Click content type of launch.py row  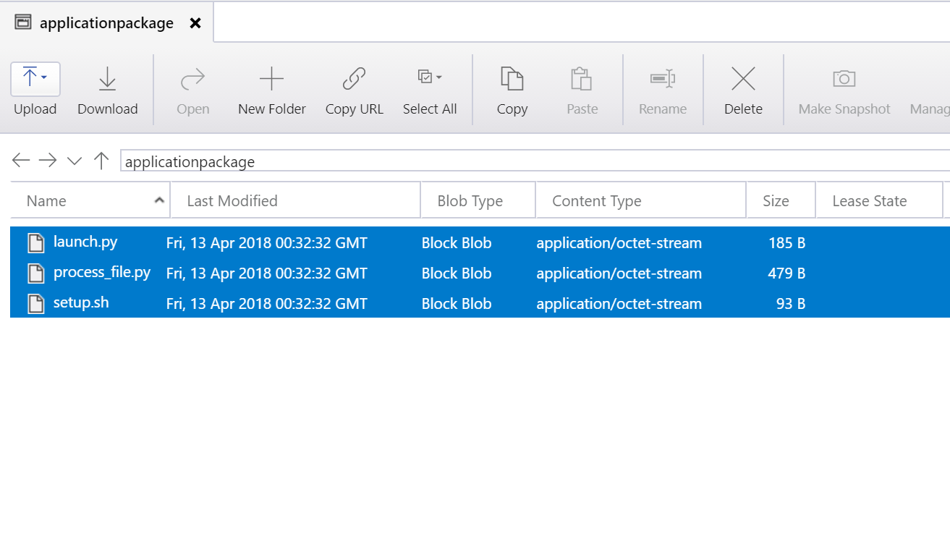click(619, 243)
